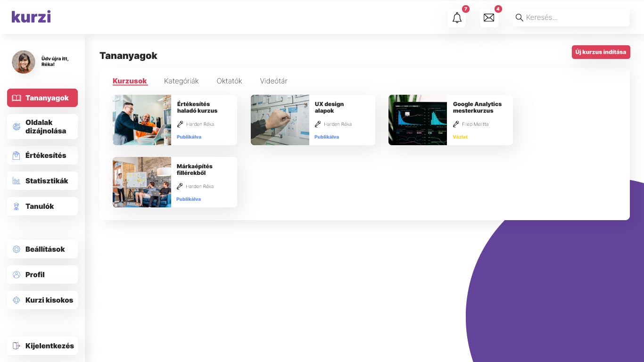Switch to the Kategóriák tab
This screenshot has height=362, width=644.
182,81
